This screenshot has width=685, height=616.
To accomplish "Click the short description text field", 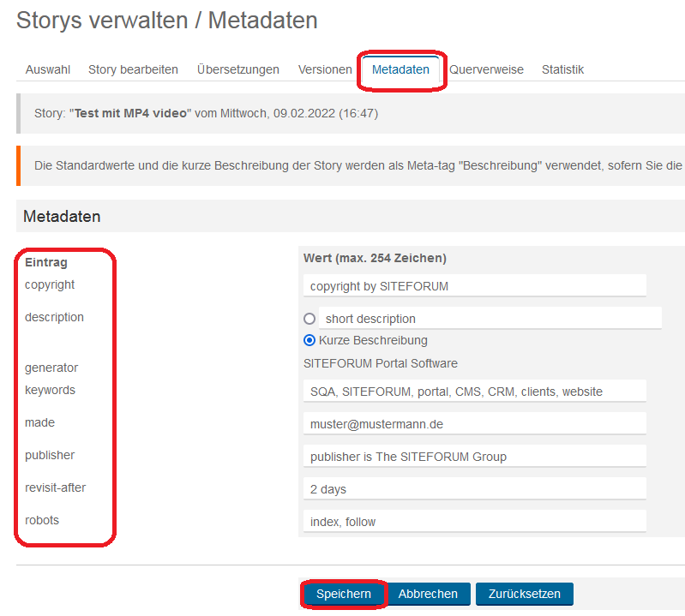I will click(490, 319).
